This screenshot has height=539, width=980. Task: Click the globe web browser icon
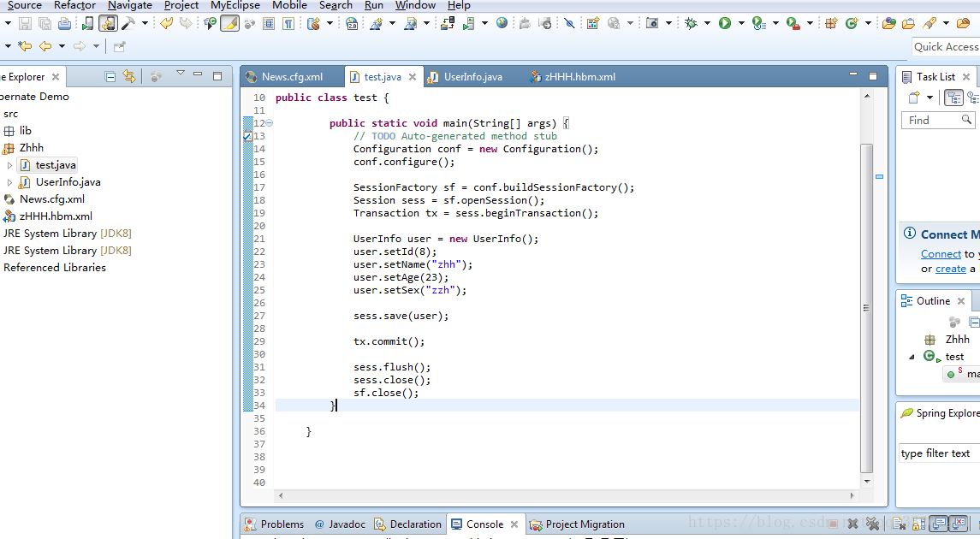pos(502,23)
